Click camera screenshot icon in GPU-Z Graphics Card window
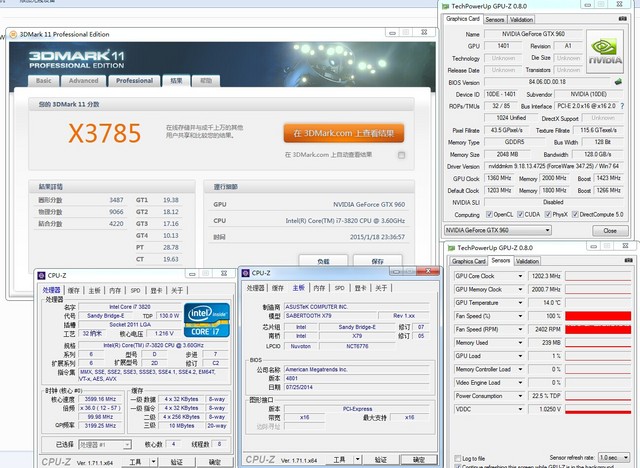The height and width of the screenshot is (468, 640). [x=622, y=19]
